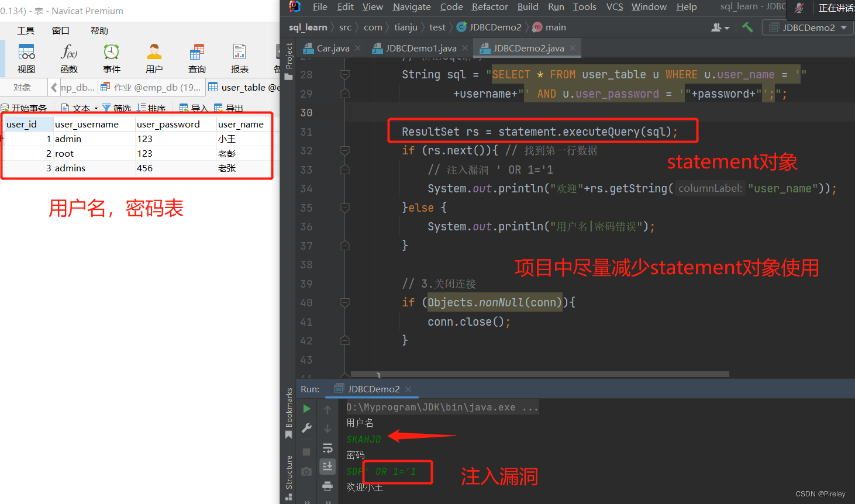Click the down arrow in Run panel
855x504 pixels.
(327, 429)
